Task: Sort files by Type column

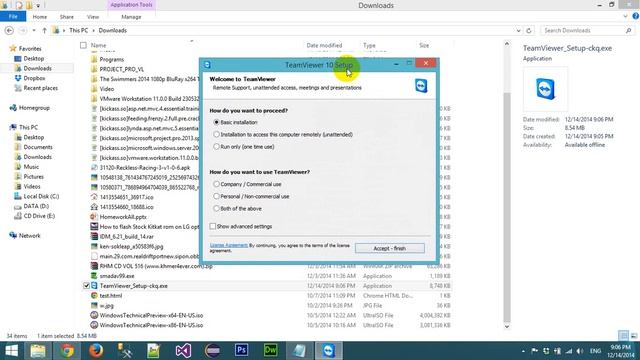Action: (369, 45)
